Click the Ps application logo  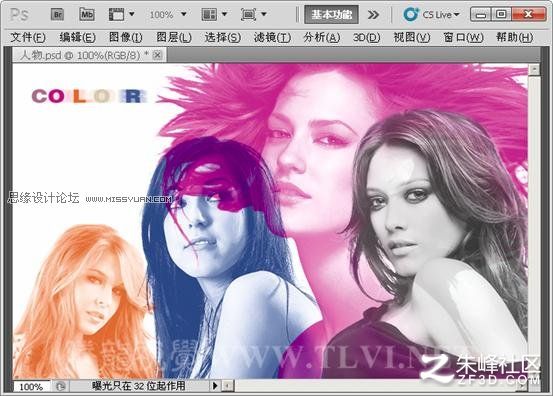[x=20, y=15]
